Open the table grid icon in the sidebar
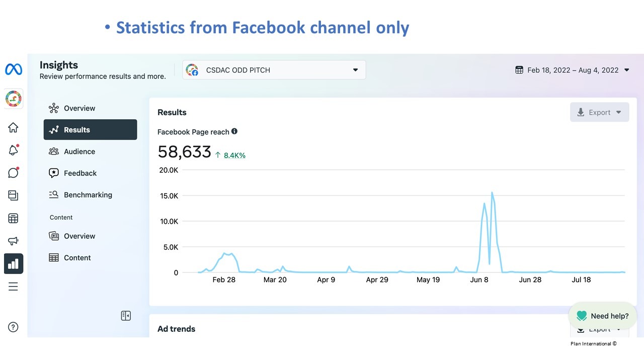644x362 pixels. (14, 218)
